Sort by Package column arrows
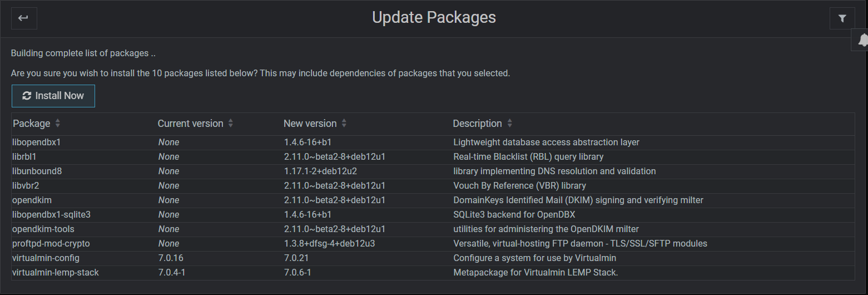Image resolution: width=868 pixels, height=295 pixels. (x=58, y=124)
